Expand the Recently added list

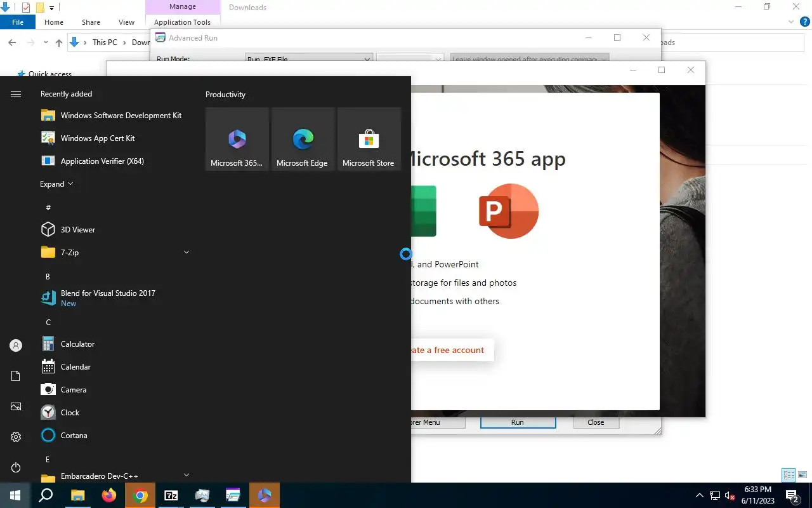(x=57, y=184)
